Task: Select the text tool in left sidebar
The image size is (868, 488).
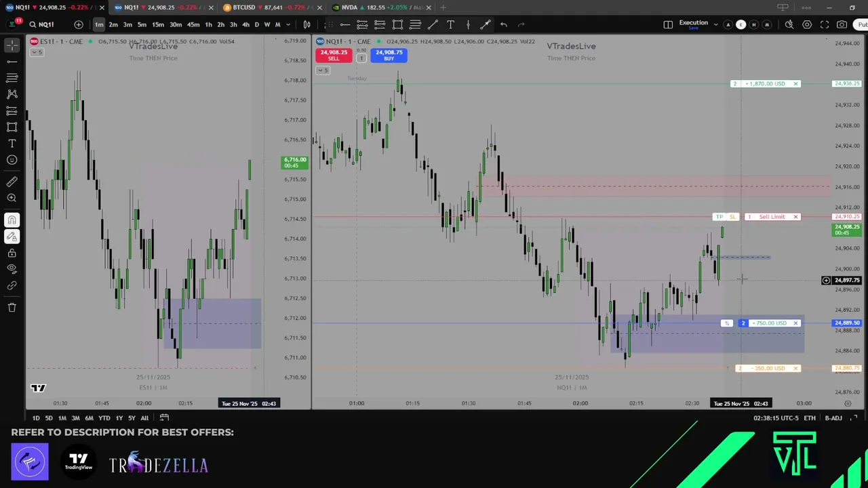Action: click(12, 144)
